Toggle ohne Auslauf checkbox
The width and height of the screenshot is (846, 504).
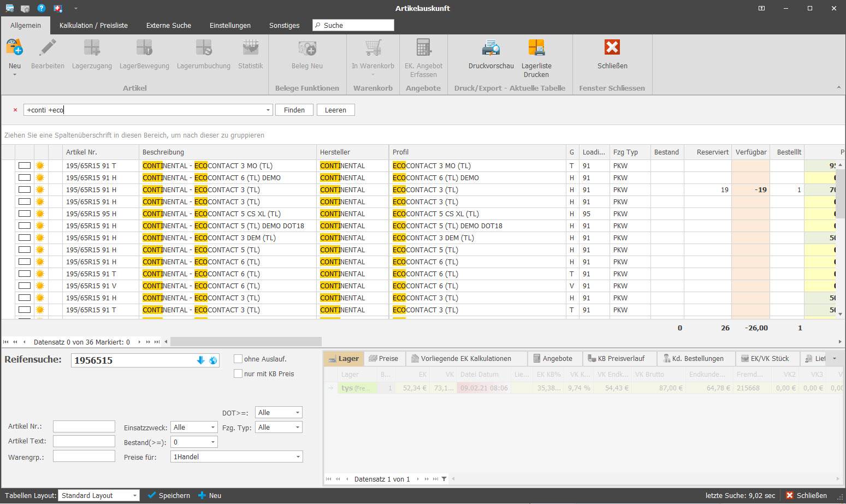238,359
